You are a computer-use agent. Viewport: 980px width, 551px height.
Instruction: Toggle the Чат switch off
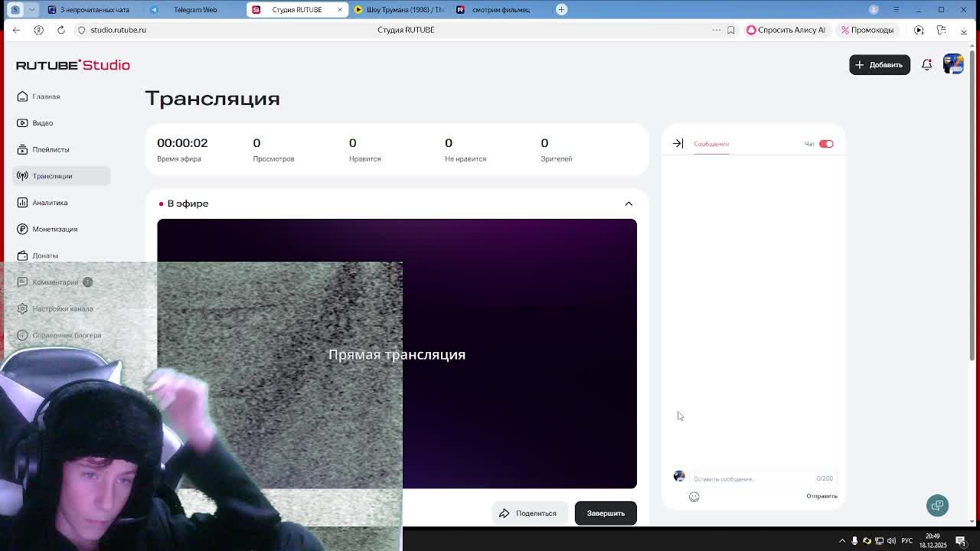pos(826,144)
